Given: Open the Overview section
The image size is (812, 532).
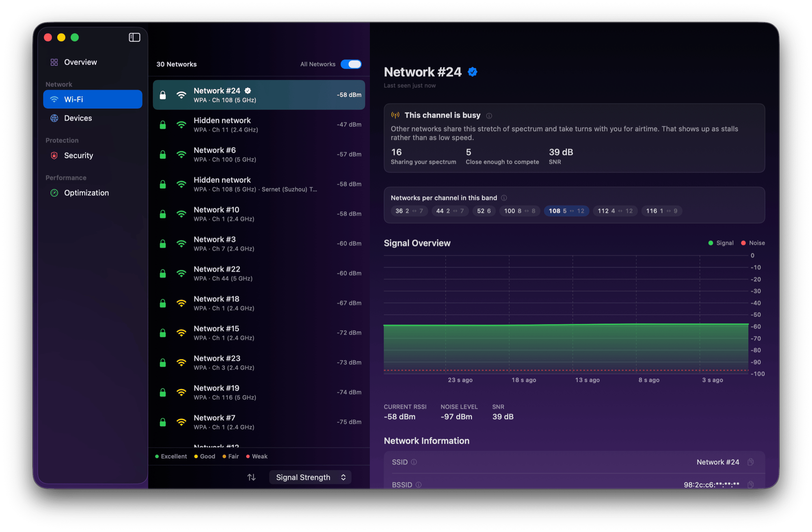Looking at the screenshot, I should coord(93,62).
